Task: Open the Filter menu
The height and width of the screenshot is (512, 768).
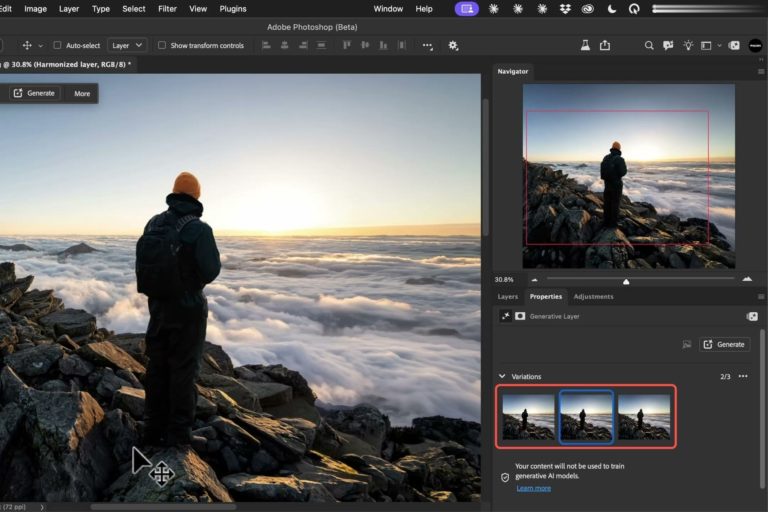Action: click(167, 9)
